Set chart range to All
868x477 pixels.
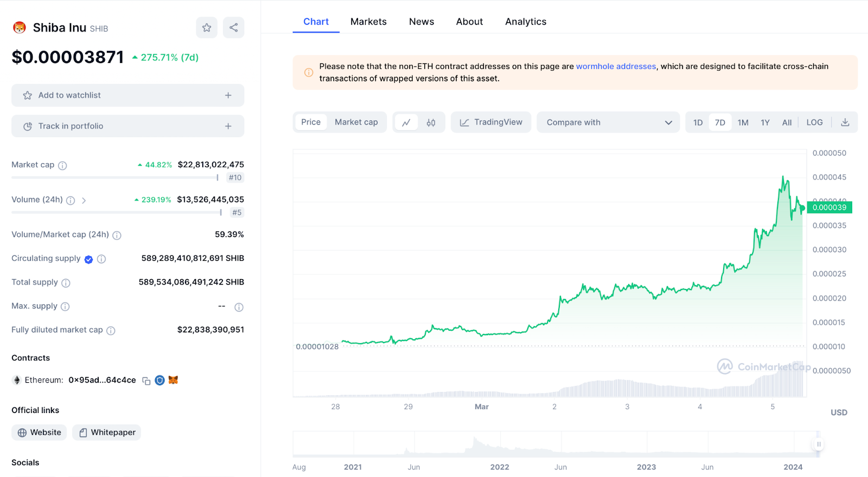[787, 123]
